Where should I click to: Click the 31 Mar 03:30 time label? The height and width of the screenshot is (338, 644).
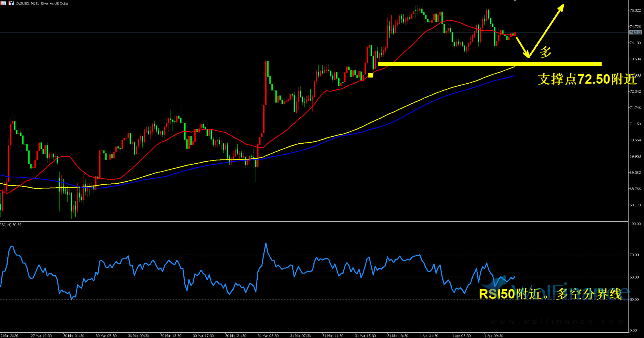tap(268, 336)
